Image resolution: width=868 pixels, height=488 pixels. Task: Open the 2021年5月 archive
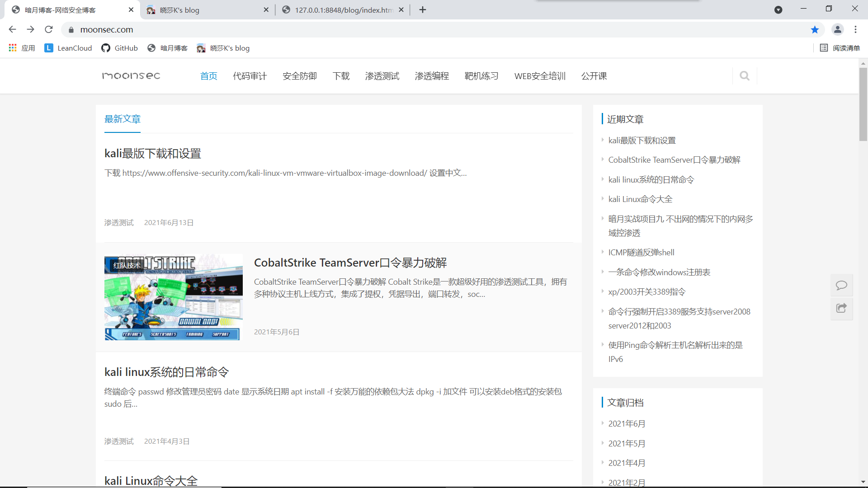tap(627, 444)
